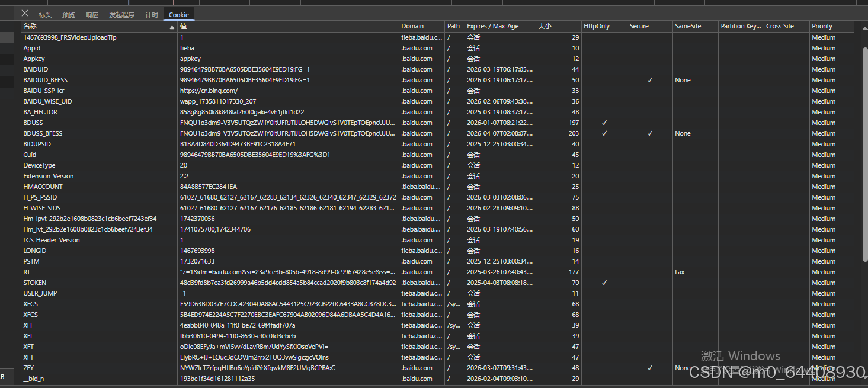Click the None SameSite value in the BAIDUID_BFESS row
Screen dimensions: 868x388
(x=683, y=80)
